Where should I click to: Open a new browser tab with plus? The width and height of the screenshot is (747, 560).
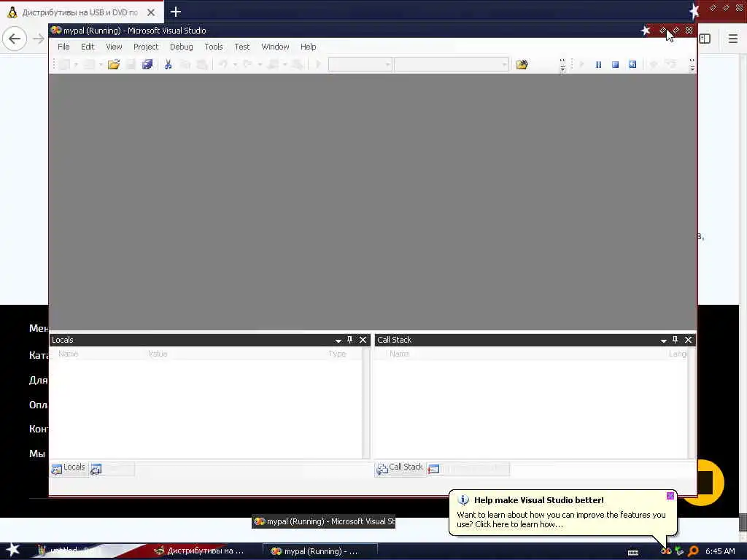(x=176, y=12)
